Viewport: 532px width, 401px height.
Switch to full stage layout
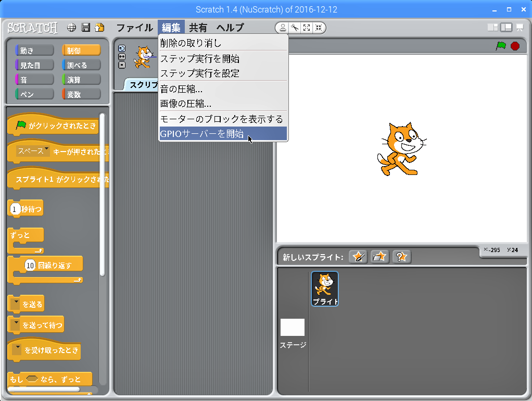click(x=506, y=28)
